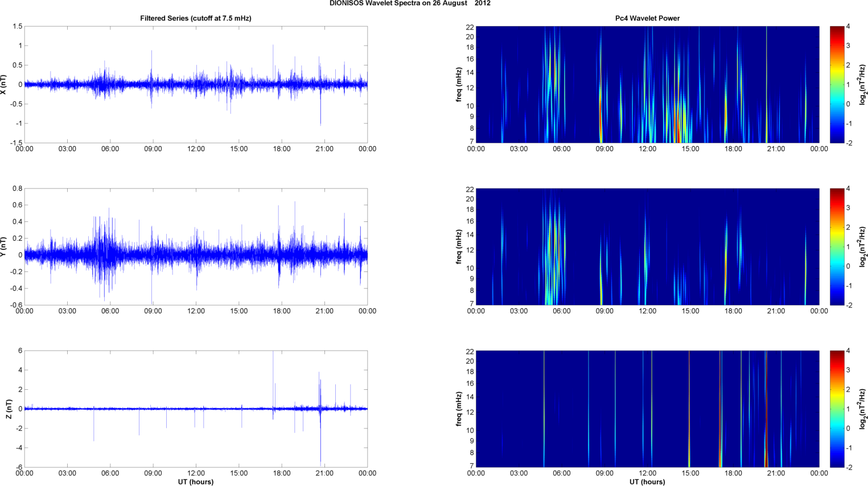Click the middle wavelet spectrum colorbar
Screen dimensions: 868x486
(x=836, y=246)
